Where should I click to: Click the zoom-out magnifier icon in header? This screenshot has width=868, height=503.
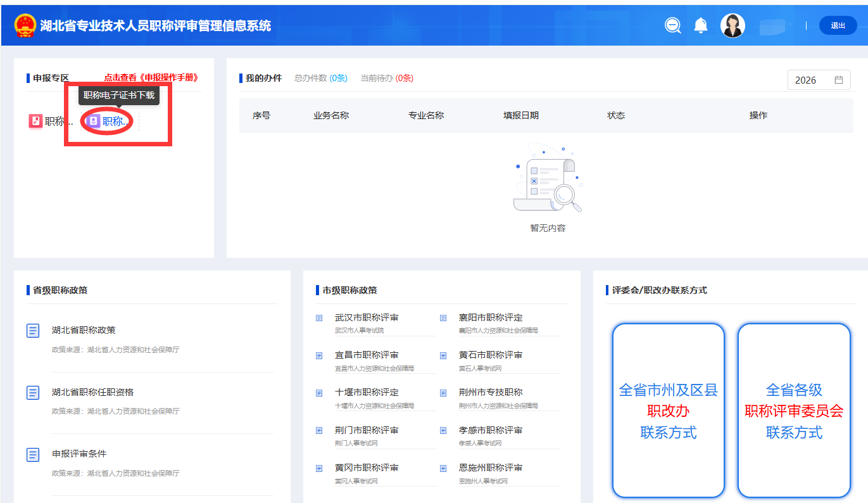coord(672,25)
